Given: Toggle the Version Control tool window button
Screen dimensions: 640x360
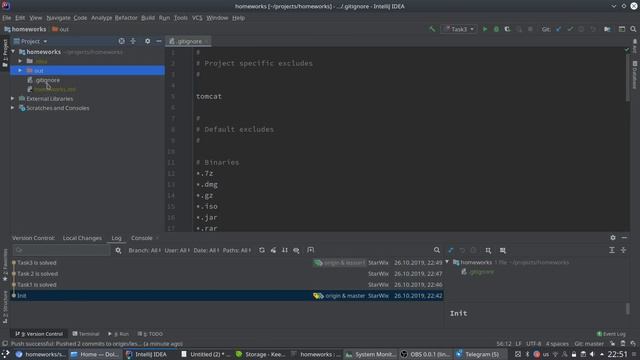Looking at the screenshot, I should pos(39,334).
